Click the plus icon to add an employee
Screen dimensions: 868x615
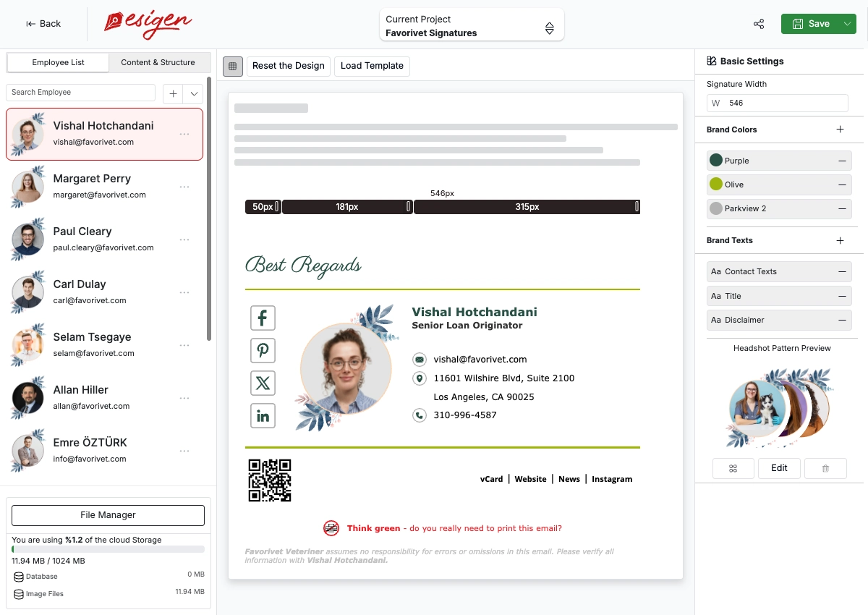click(173, 93)
